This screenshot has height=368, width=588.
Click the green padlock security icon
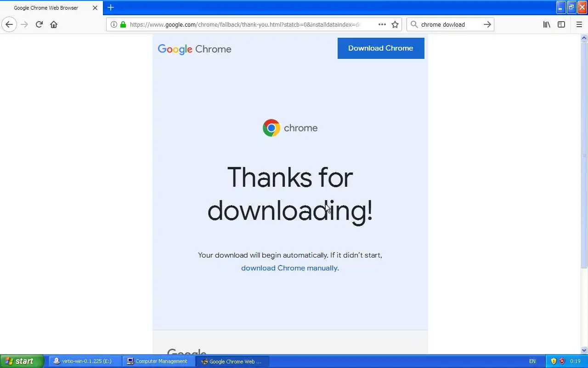123,24
